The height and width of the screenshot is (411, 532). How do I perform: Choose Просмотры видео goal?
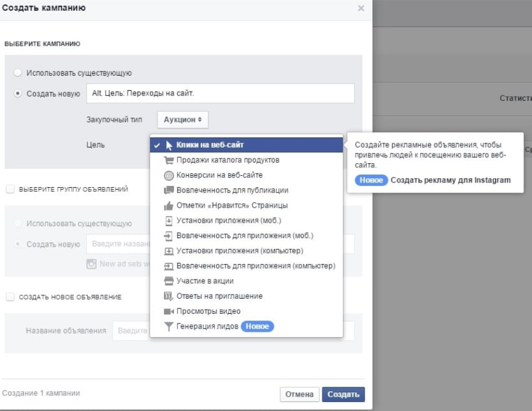[246, 311]
